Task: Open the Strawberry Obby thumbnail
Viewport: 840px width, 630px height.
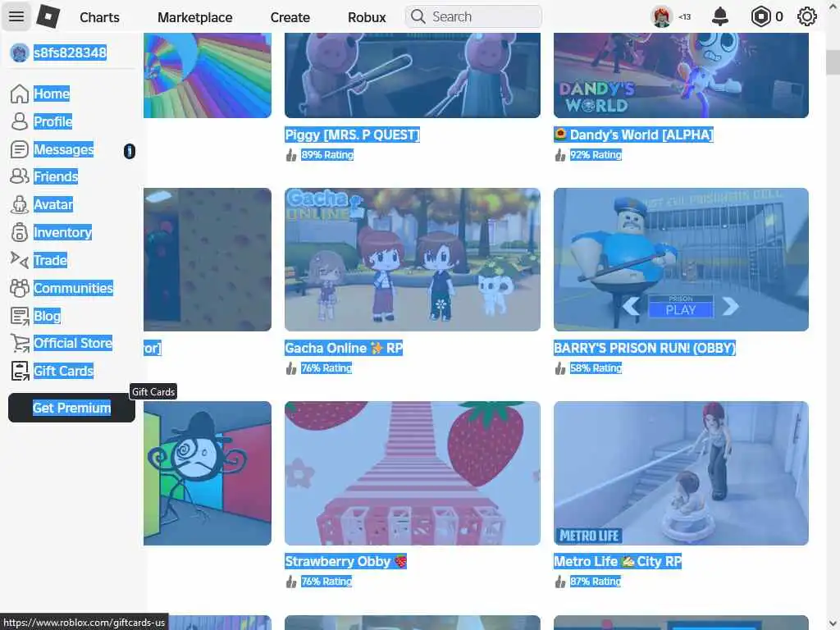Action: (x=413, y=473)
